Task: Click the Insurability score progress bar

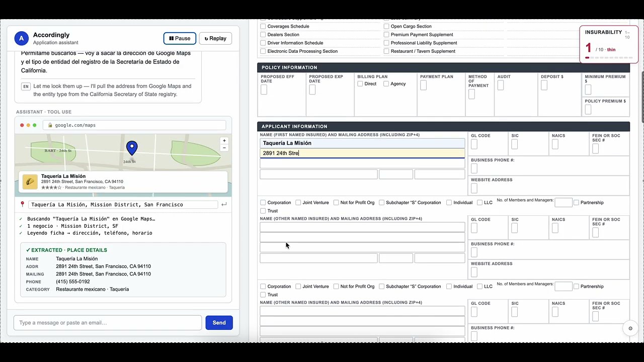Action: click(609, 58)
